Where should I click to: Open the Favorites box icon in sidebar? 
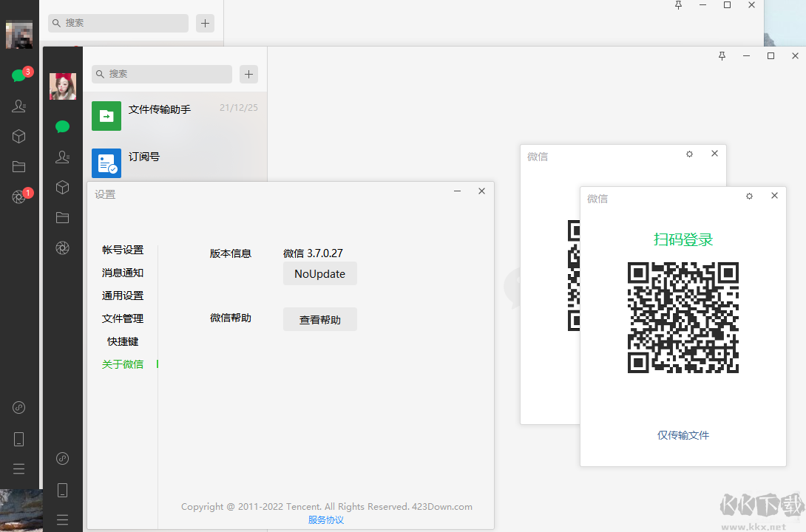(63, 187)
